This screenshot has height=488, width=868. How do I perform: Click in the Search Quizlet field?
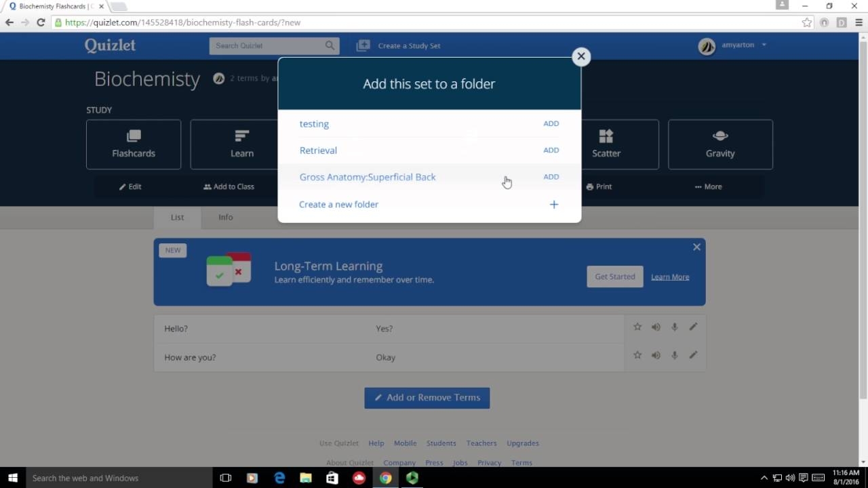point(268,45)
